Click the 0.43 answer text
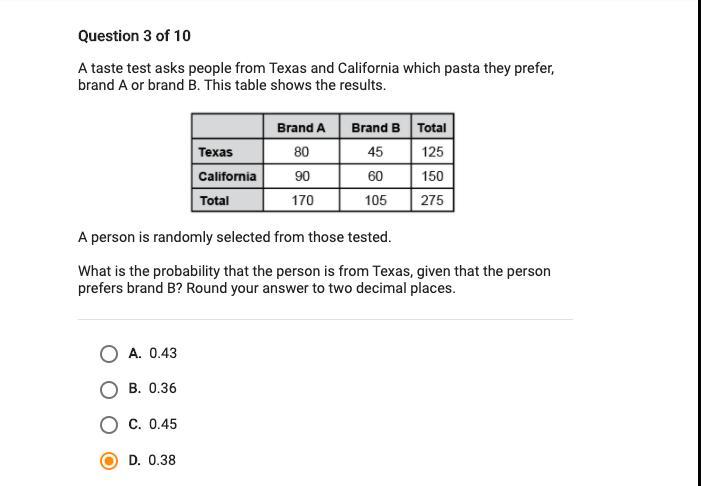The height and width of the screenshot is (486, 701). (163, 353)
